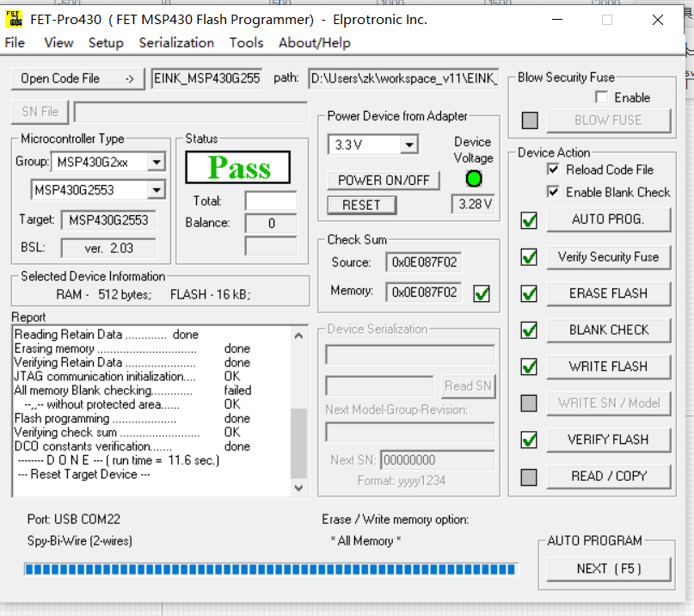Click the POWER ON/OFF button
The image size is (694, 616).
coord(384,180)
